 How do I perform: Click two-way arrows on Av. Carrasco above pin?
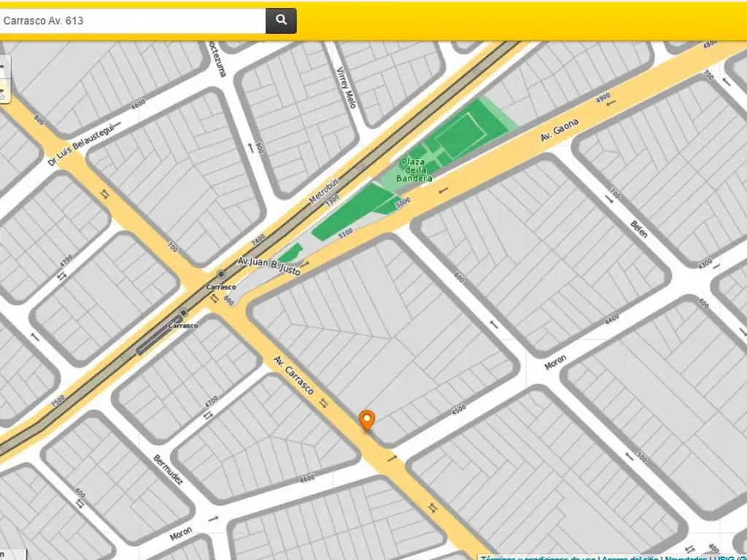click(324, 402)
